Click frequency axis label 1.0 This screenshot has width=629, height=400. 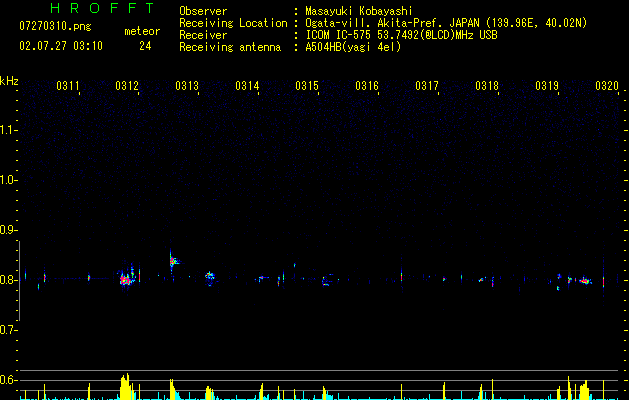click(8, 180)
